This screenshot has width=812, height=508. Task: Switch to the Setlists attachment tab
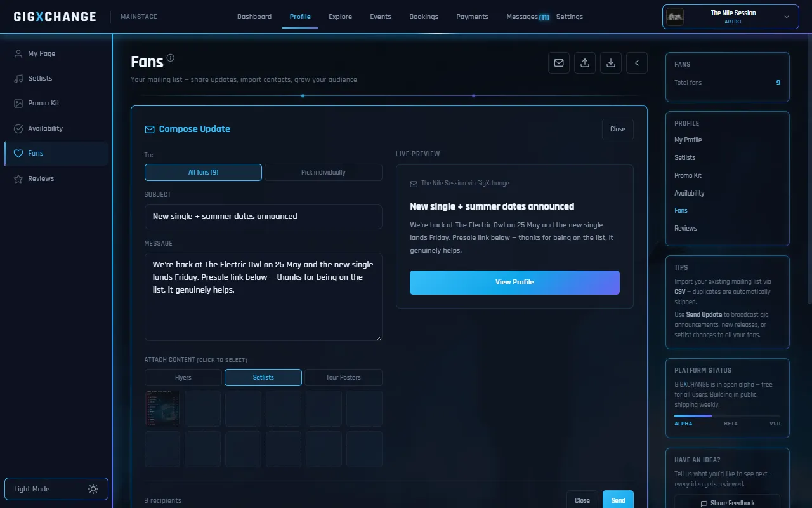coord(263,377)
